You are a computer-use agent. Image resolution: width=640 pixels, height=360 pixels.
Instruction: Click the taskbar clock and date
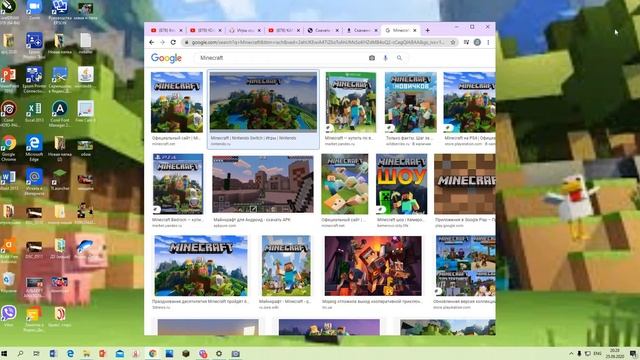pos(615,353)
